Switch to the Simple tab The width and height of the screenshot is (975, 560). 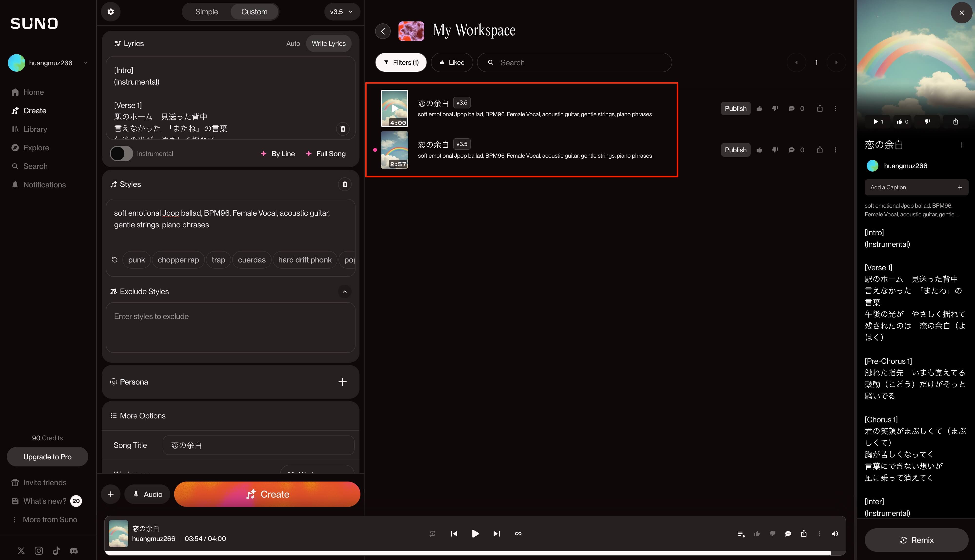(x=207, y=11)
